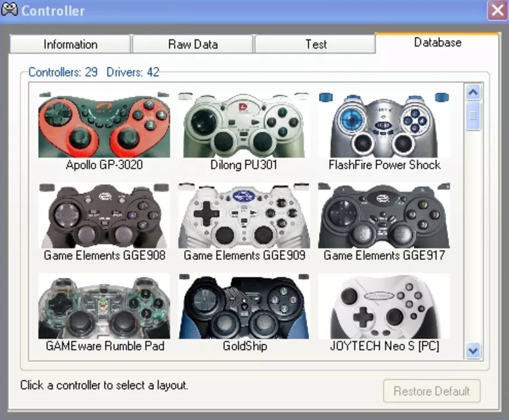Select the GoldShip controller image
Screen dimensions: 509x420
244,305
